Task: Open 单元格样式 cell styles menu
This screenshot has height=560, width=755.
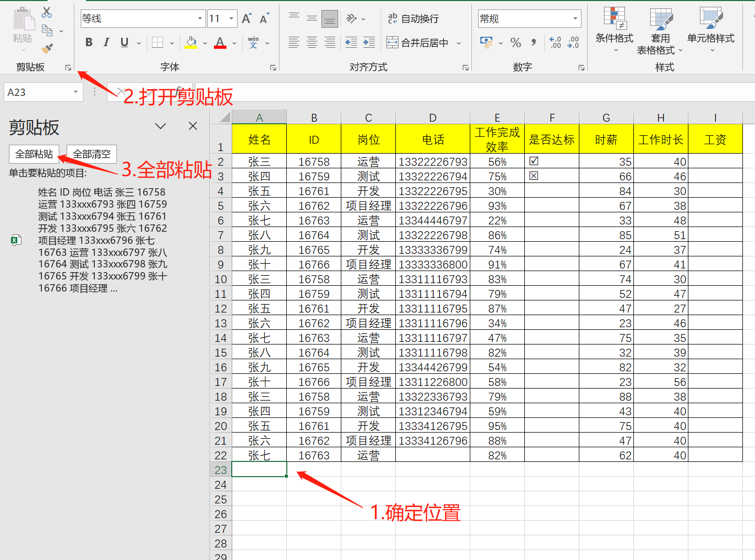Action: click(711, 30)
